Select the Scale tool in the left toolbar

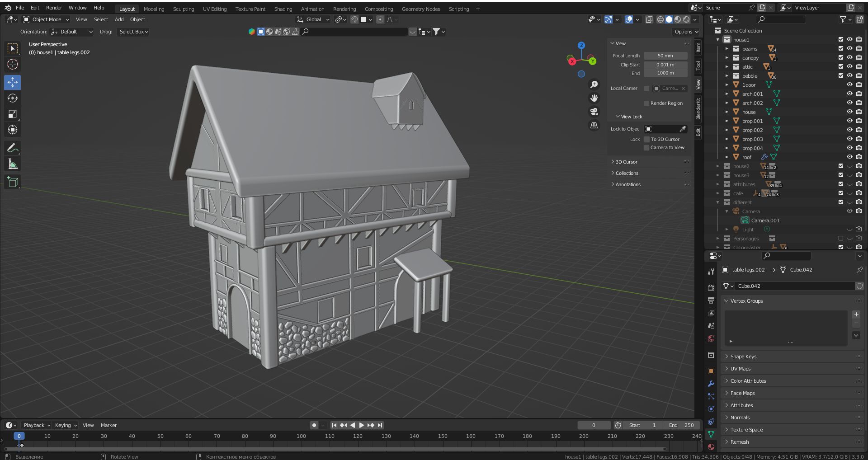[x=13, y=114]
